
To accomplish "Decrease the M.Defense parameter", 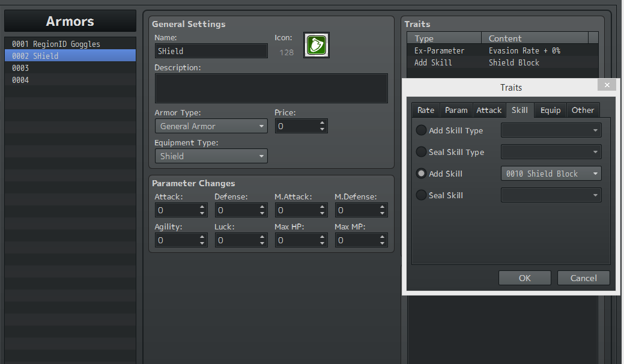I will (382, 213).
